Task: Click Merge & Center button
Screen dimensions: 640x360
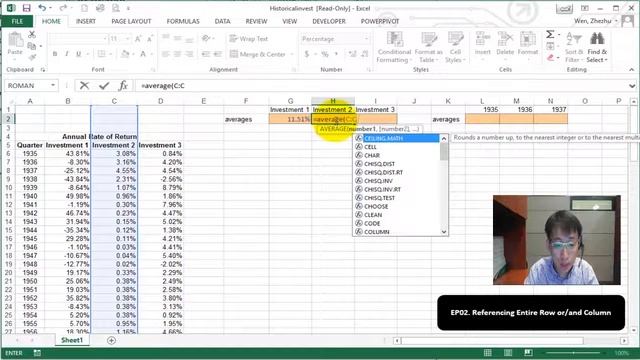Action: pos(258,54)
